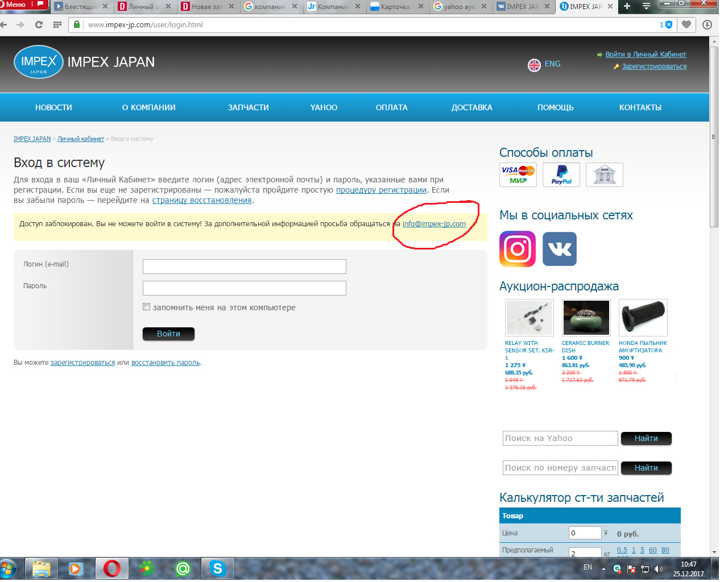
Task: Open the ICQ flower taskbar icon
Action: click(147, 568)
